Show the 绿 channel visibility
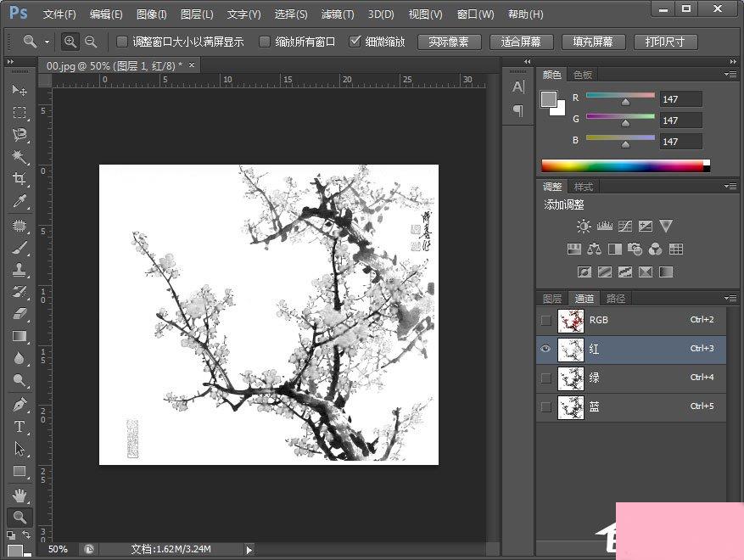The width and height of the screenshot is (744, 560). [546, 378]
